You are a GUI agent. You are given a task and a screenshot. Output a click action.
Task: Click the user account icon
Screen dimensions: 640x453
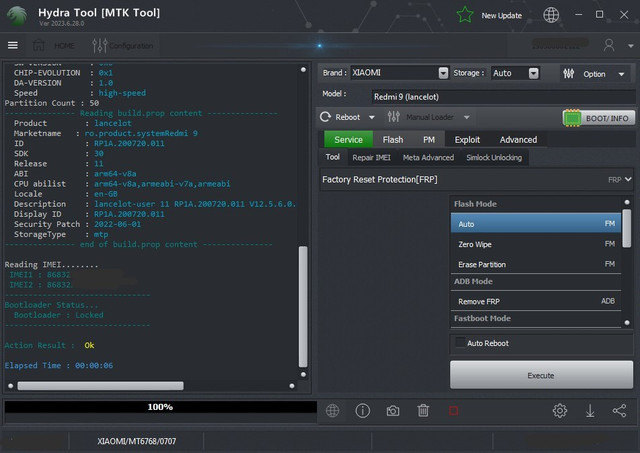click(609, 45)
